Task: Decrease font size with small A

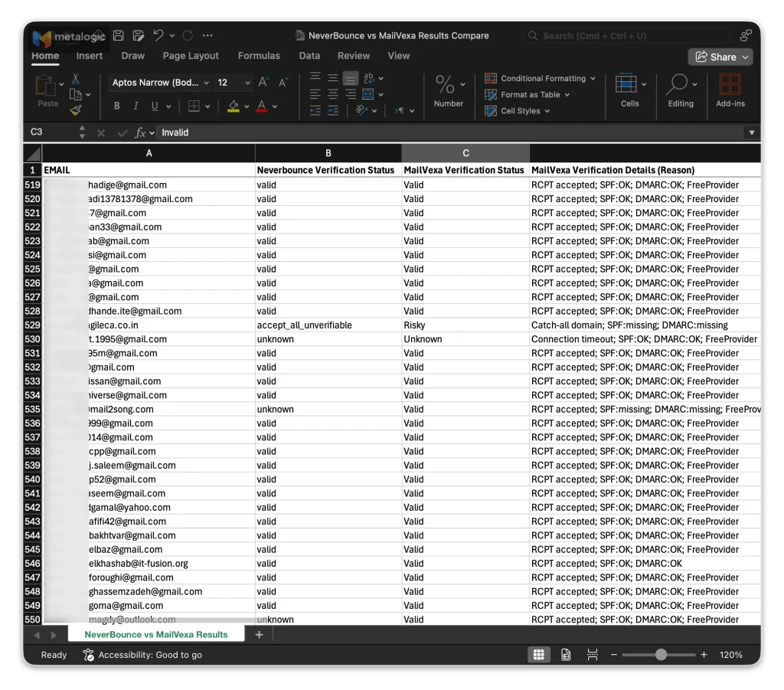Action: click(283, 83)
